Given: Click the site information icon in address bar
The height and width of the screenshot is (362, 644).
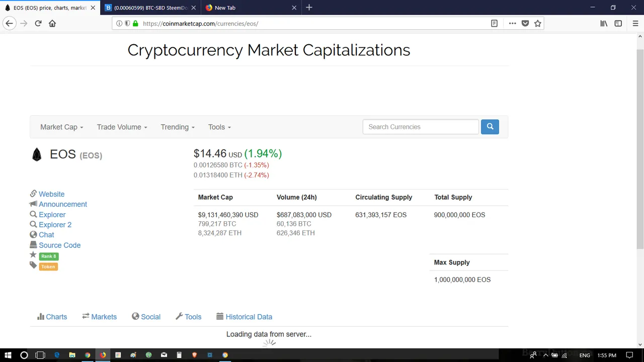Looking at the screenshot, I should tap(119, 24).
